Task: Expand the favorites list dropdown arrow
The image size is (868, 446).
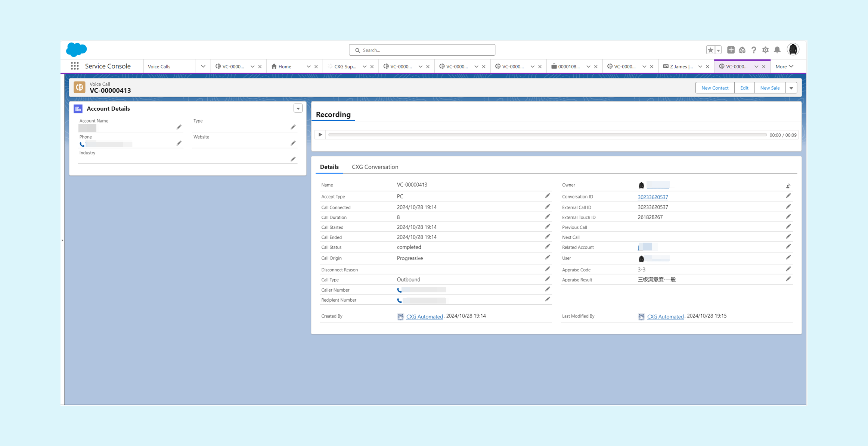Action: pyautogui.click(x=718, y=50)
